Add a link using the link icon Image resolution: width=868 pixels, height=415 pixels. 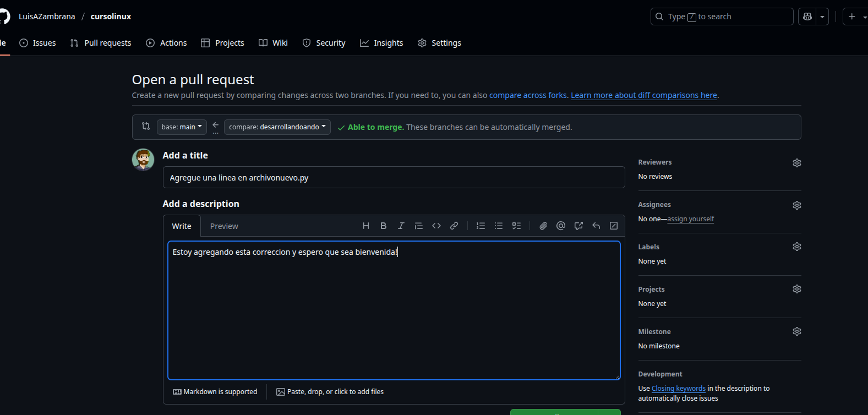point(454,226)
